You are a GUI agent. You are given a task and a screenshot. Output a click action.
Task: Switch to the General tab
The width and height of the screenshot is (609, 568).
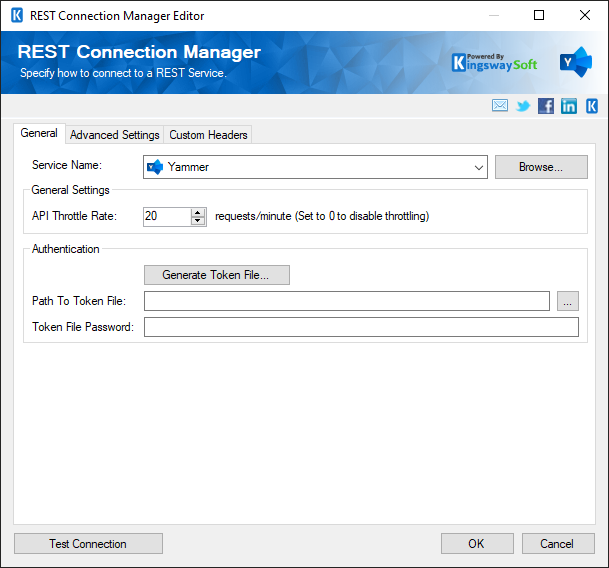coord(39,133)
